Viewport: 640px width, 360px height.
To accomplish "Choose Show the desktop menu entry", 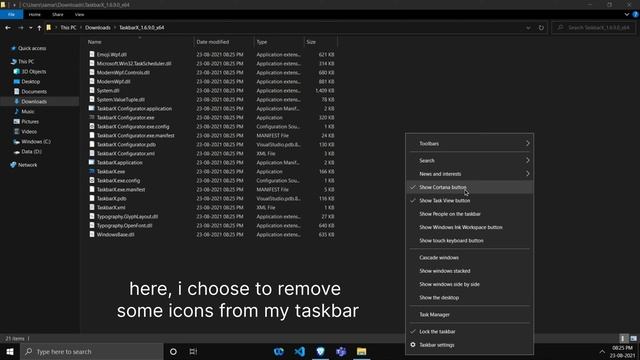I will click(470, 298).
